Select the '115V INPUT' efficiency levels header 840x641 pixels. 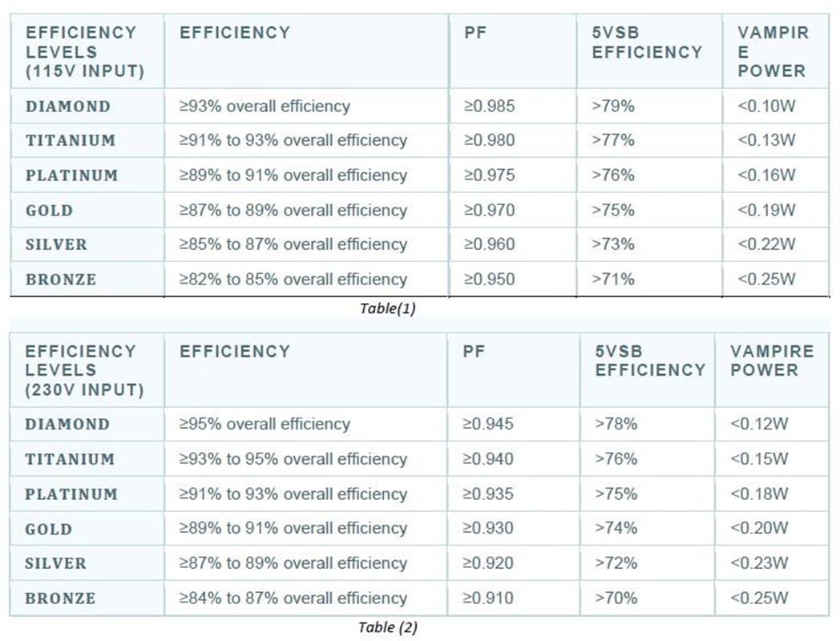(x=85, y=52)
